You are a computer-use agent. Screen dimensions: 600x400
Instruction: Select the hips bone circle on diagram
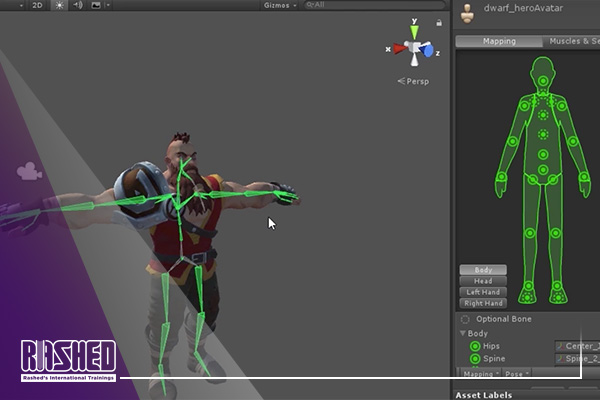click(543, 170)
